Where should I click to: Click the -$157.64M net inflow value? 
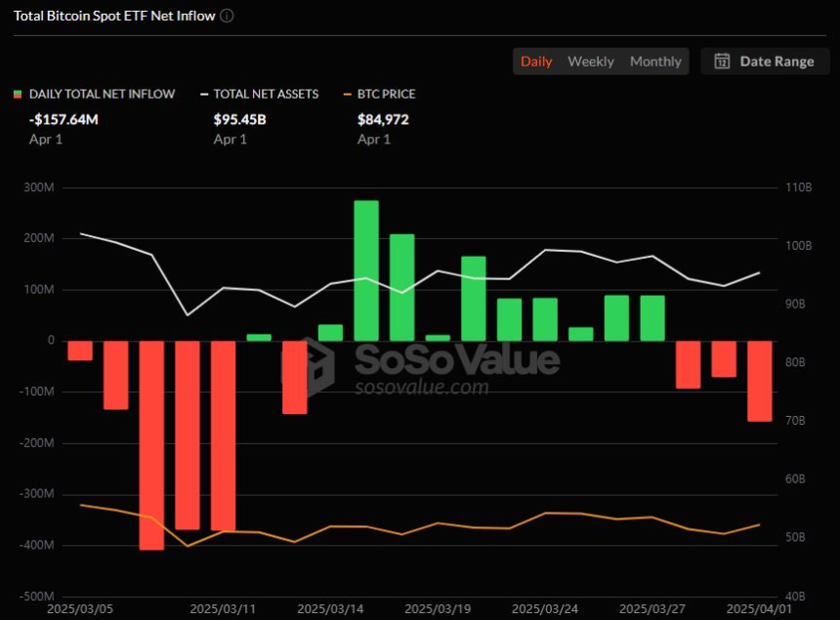coord(63,119)
